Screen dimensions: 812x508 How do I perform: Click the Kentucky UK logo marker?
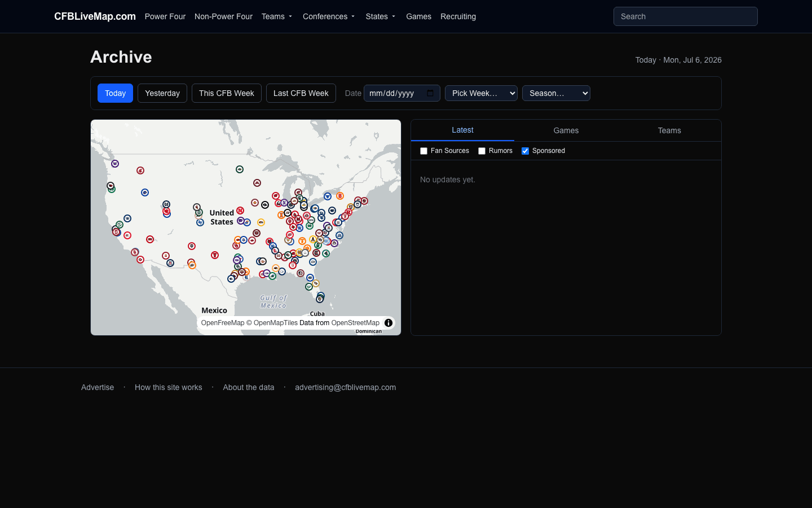299,228
